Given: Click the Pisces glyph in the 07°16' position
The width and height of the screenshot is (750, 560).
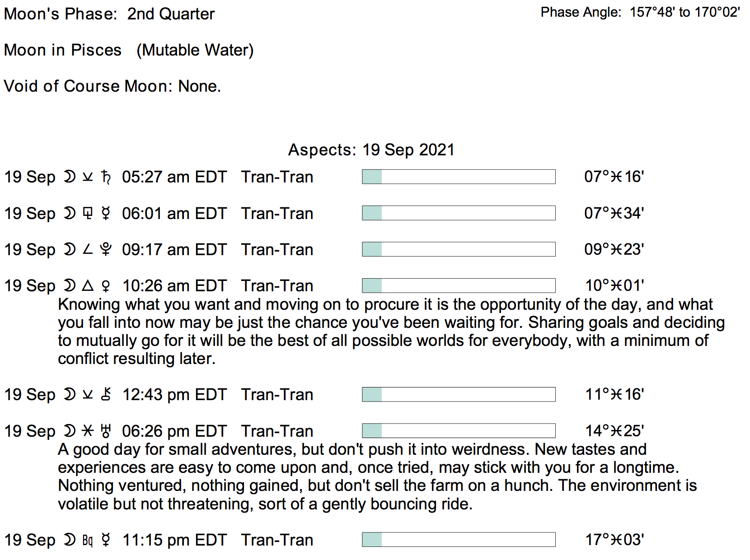Looking at the screenshot, I should point(616,177).
